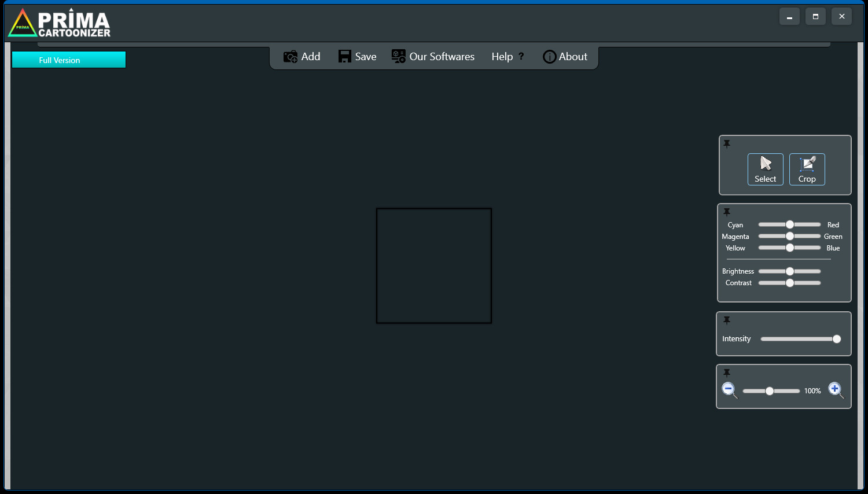This screenshot has width=868, height=494.
Task: Toggle pin on Intensity panel
Action: [727, 320]
